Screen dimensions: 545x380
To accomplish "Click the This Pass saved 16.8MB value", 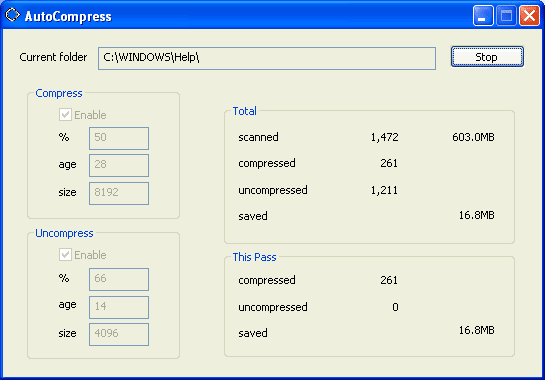I will 477,330.
